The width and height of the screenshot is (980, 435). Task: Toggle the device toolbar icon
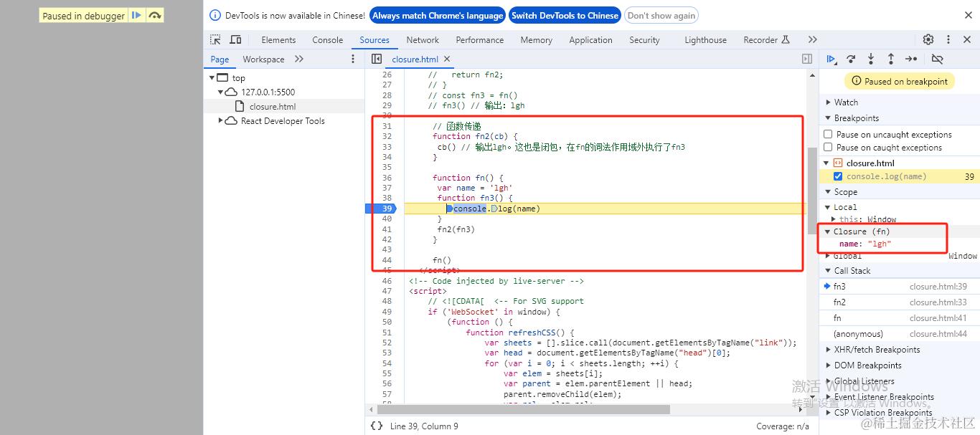tap(235, 39)
